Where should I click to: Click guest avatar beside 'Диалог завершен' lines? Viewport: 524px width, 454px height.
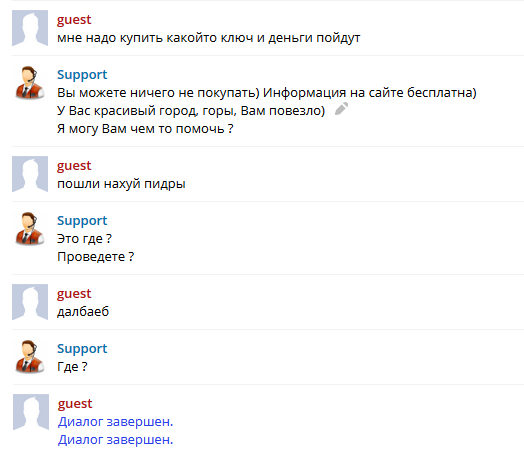(31, 412)
